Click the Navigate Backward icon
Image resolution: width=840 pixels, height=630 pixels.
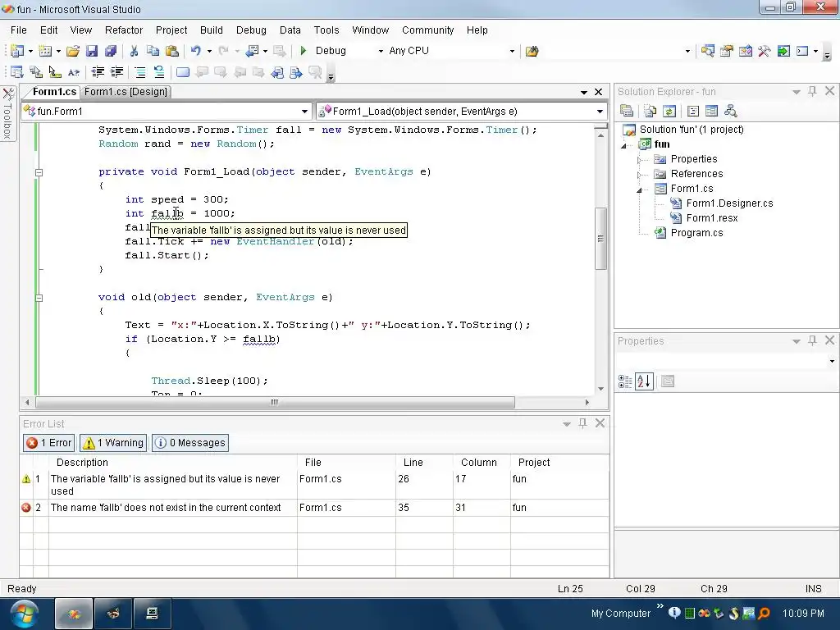252,51
